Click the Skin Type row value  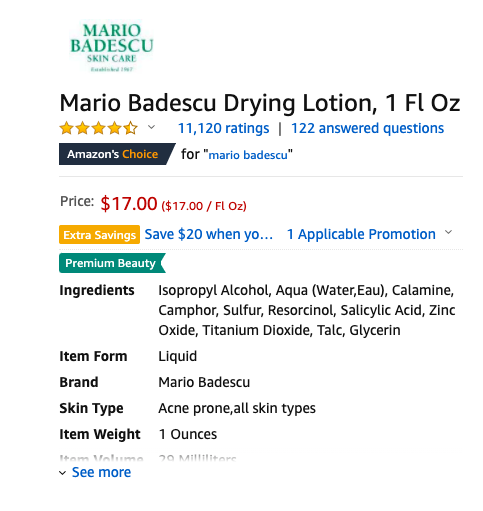(x=237, y=408)
